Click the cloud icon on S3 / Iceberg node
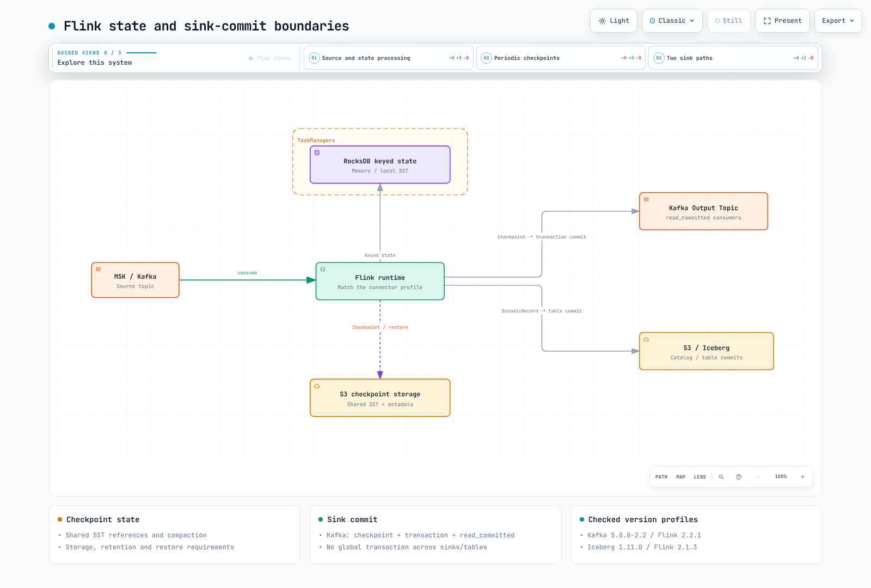 [646, 339]
